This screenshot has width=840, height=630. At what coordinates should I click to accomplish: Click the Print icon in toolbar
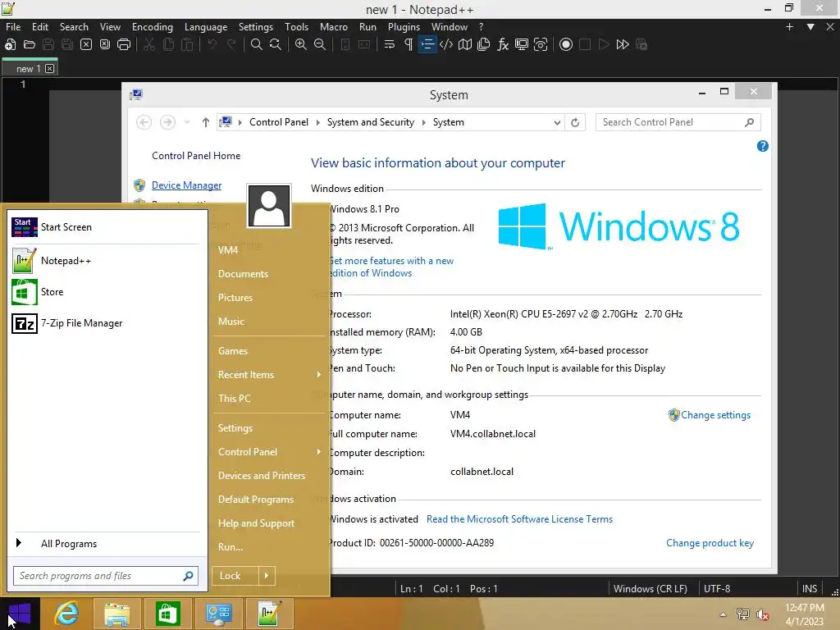pyautogui.click(x=124, y=44)
